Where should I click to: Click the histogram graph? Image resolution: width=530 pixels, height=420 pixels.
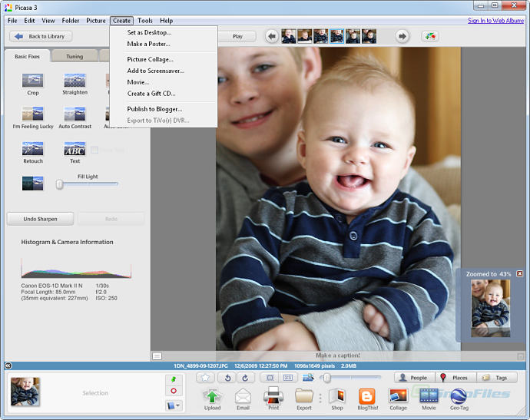click(76, 268)
